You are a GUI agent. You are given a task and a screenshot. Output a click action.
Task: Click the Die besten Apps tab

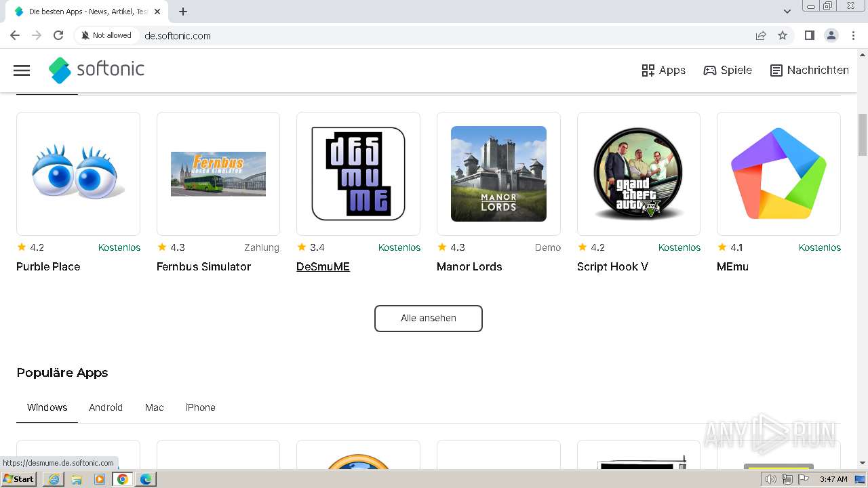click(87, 12)
